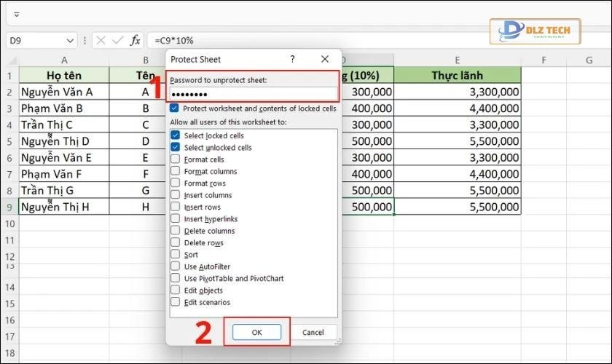
Task: Close the Protect Sheet dialog
Action: [325, 59]
